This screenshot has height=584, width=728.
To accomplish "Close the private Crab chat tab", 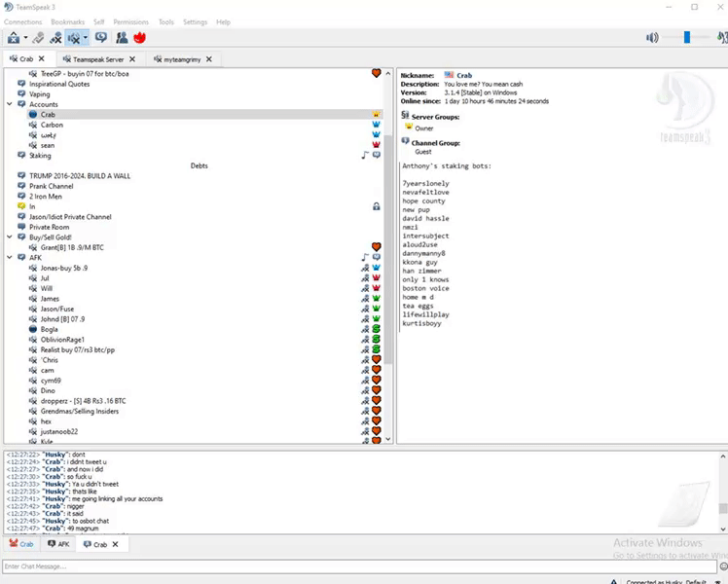I will tap(115, 544).
